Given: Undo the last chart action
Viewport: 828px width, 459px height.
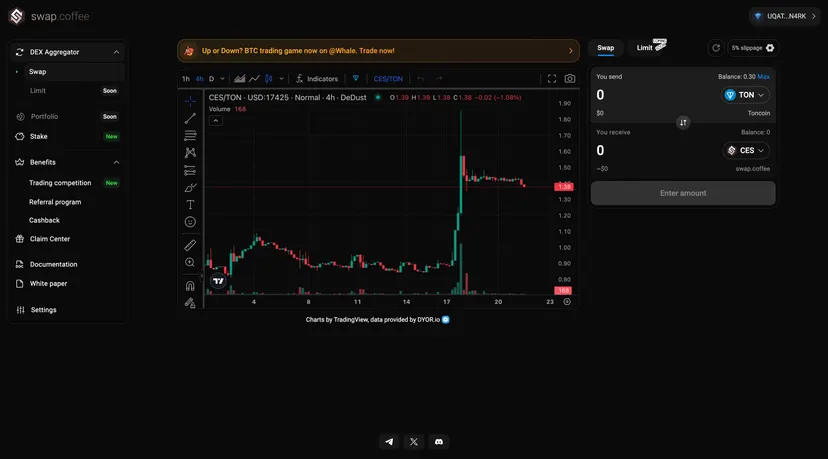Looking at the screenshot, I should coord(421,79).
